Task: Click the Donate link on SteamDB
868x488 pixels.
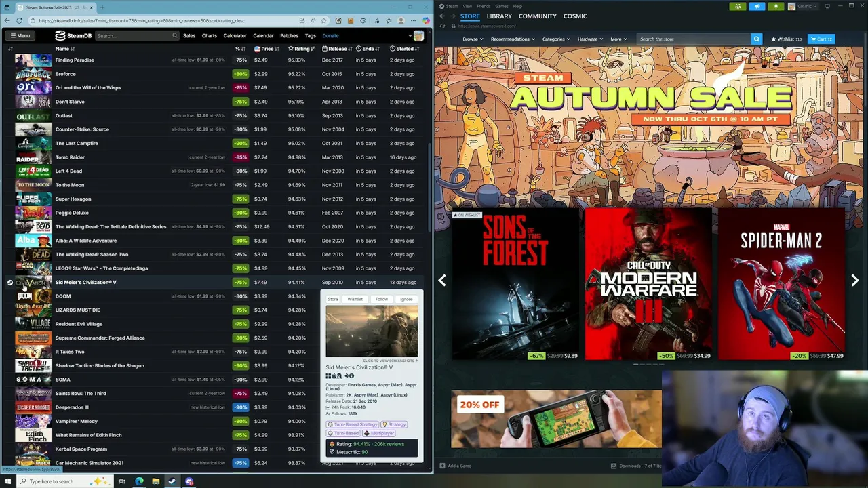Action: point(330,35)
